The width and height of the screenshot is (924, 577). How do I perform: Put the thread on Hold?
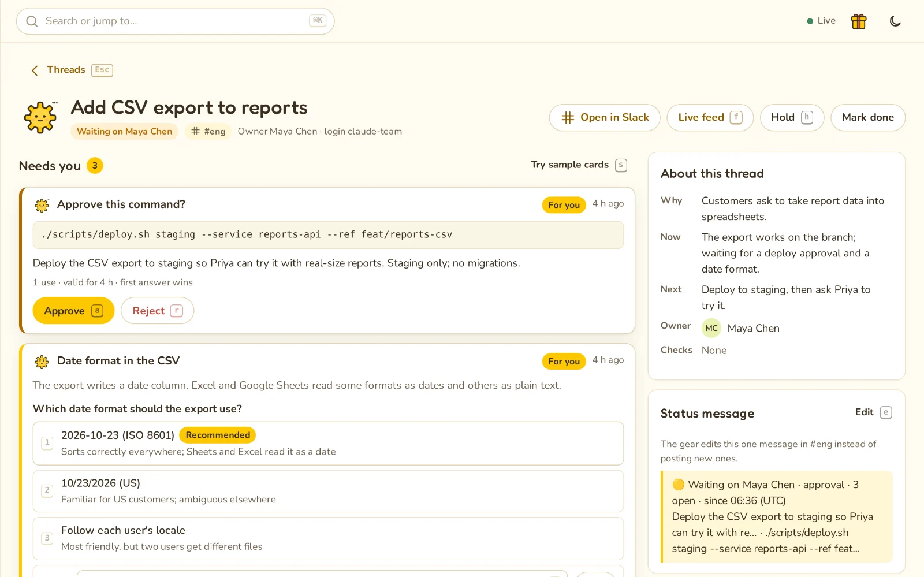click(792, 118)
